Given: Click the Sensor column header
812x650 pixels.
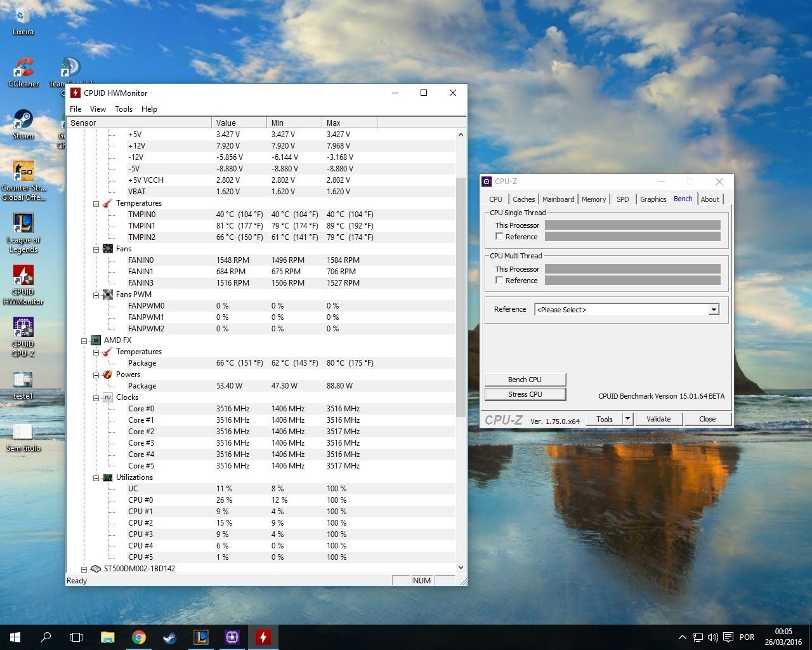Looking at the screenshot, I should 139,123.
